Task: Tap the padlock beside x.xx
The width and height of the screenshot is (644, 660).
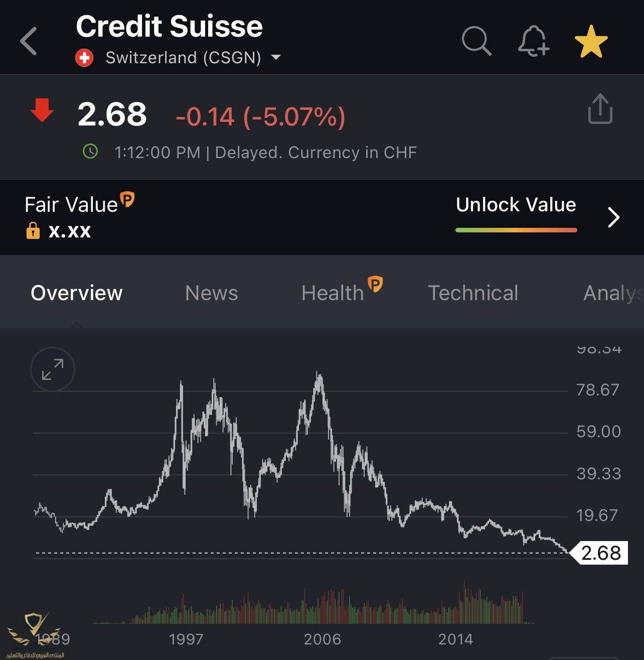Action: click(x=33, y=230)
